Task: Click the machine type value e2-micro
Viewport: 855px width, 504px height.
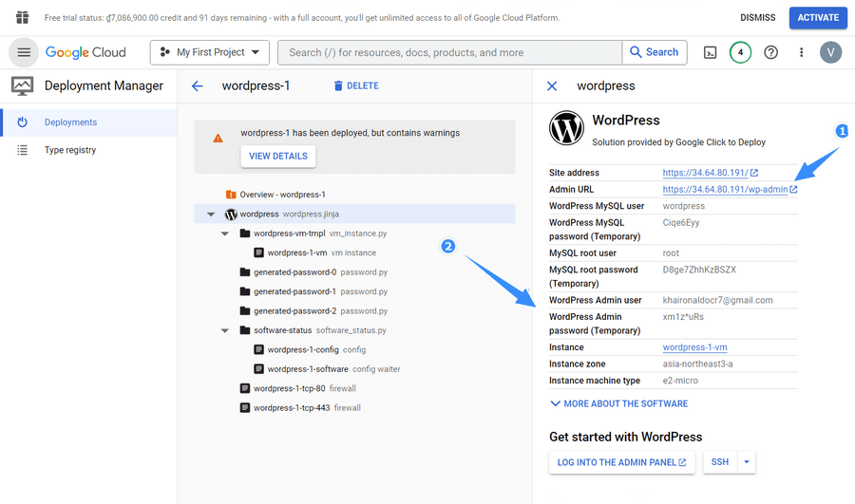Action: point(680,381)
